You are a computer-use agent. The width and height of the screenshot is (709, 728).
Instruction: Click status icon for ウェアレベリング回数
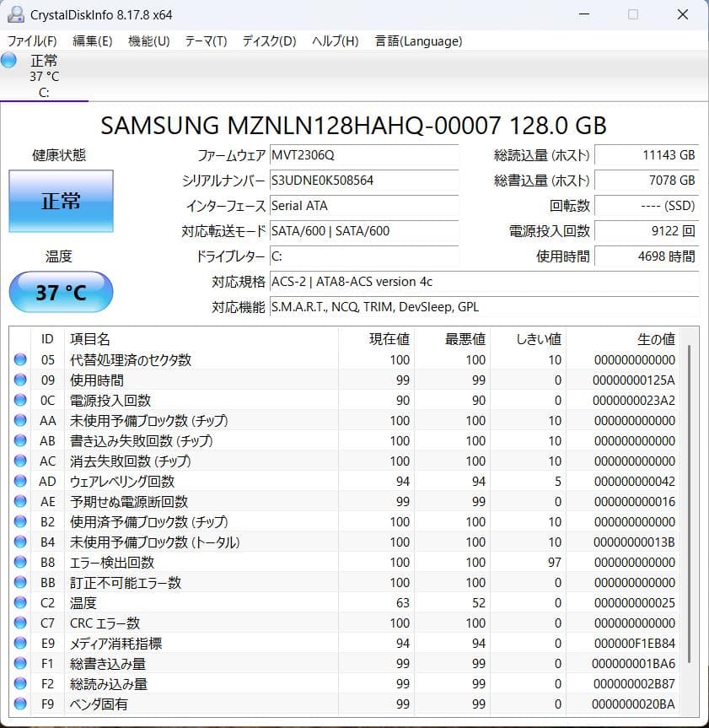click(x=20, y=481)
